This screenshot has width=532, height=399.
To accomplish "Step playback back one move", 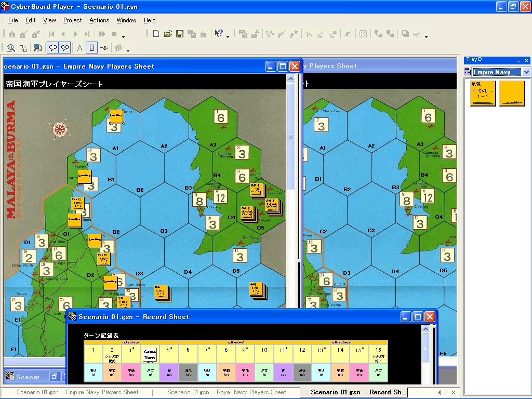I will [x=63, y=34].
